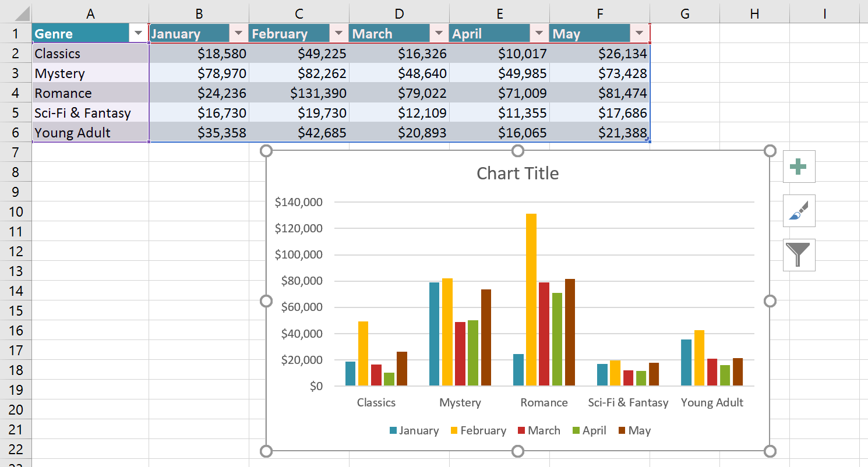Click the $131,390 cell for Romance February
This screenshot has height=467, width=868.
[x=299, y=93]
